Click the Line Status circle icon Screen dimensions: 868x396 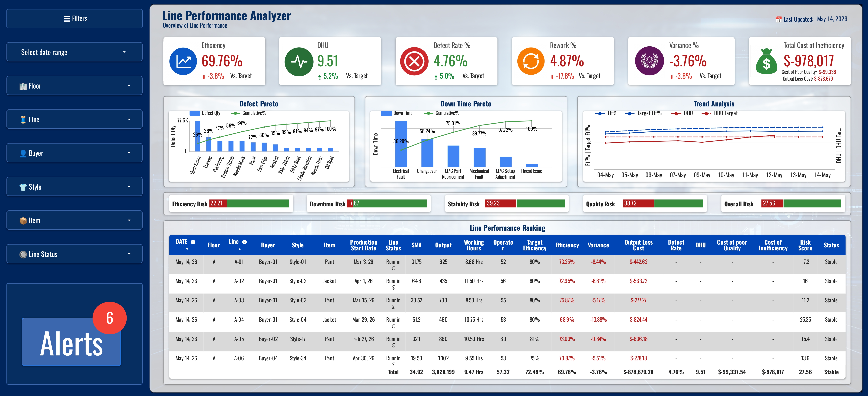(x=23, y=254)
